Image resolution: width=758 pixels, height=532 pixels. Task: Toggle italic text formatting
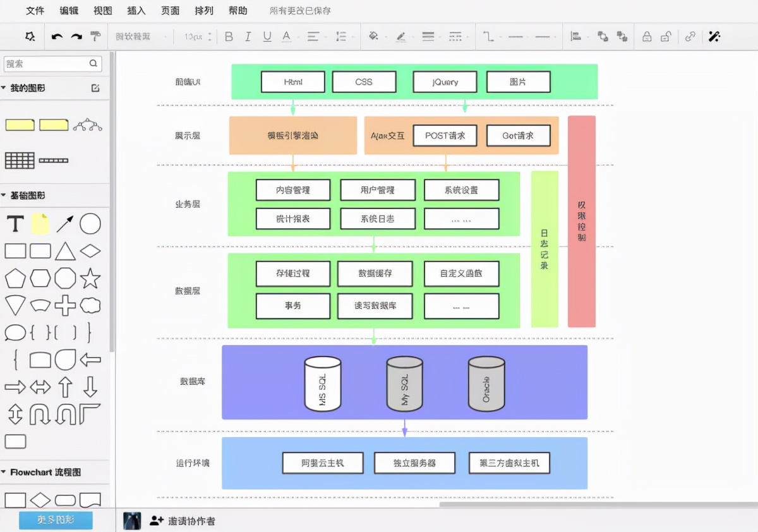click(248, 37)
